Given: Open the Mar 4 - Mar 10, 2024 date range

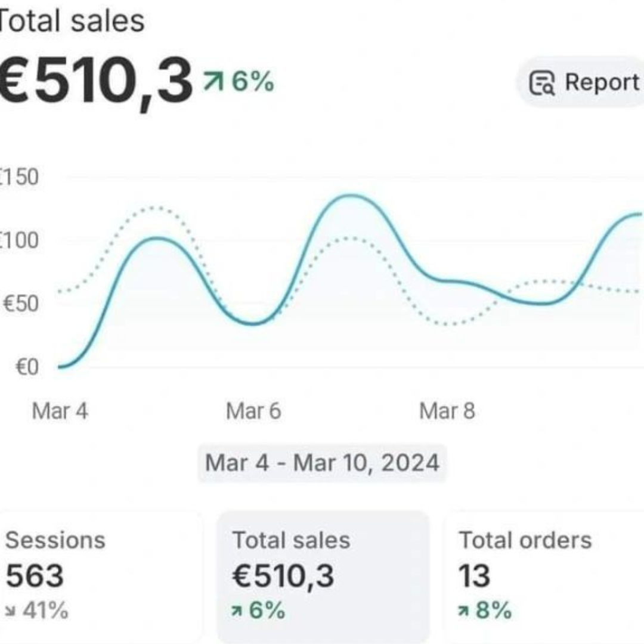Looking at the screenshot, I should coord(322,463).
